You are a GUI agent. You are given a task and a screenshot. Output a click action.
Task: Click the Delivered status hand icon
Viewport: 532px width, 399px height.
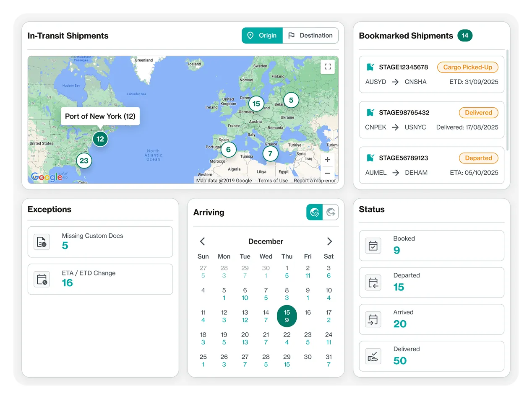(x=373, y=356)
